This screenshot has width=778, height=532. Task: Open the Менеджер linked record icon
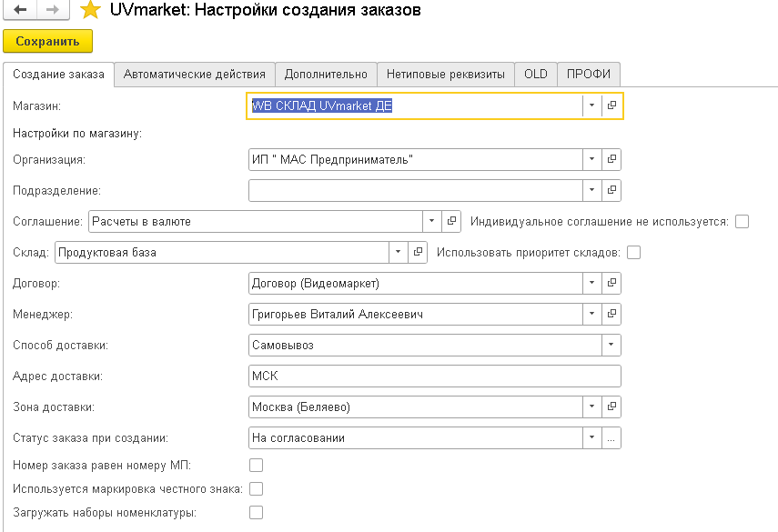pyautogui.click(x=611, y=314)
